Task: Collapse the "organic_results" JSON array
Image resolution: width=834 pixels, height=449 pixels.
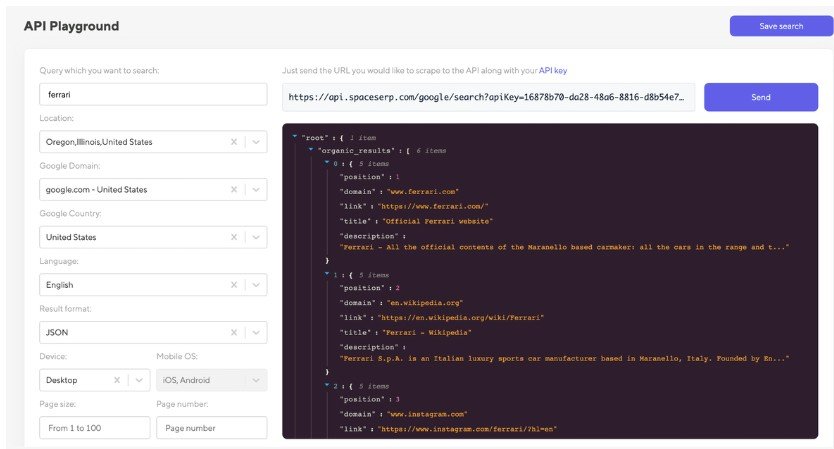Action: (x=311, y=150)
